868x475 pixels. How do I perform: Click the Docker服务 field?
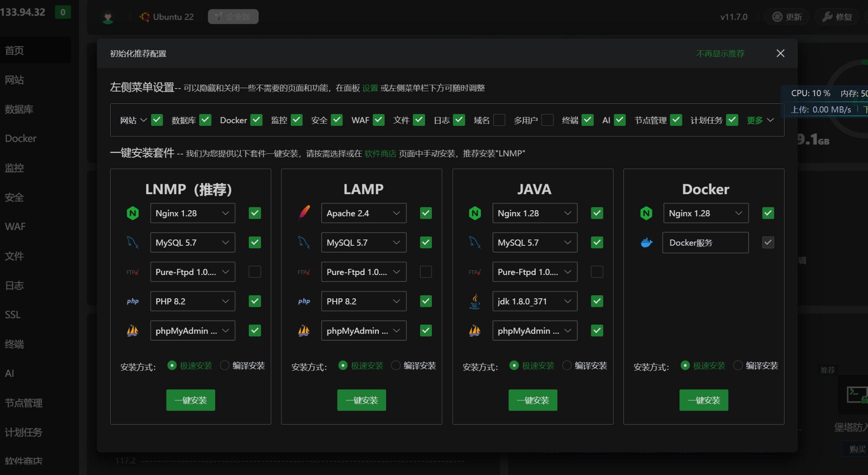click(706, 243)
